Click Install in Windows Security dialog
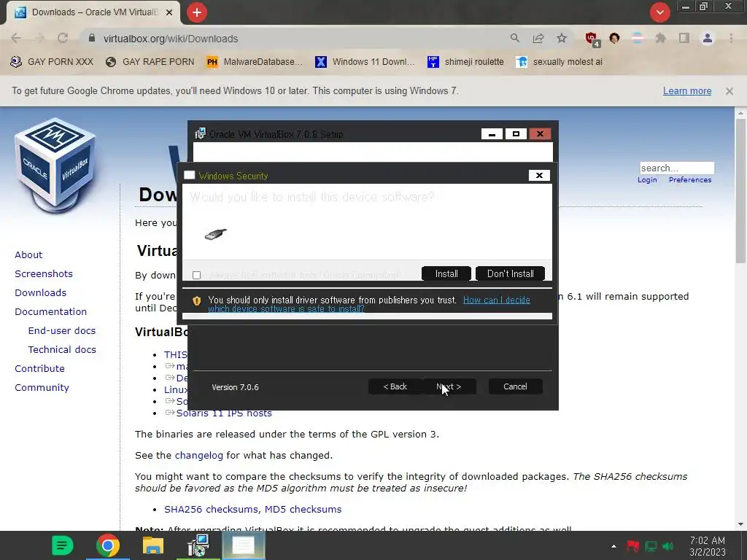Image resolution: width=747 pixels, height=560 pixels. tap(446, 274)
